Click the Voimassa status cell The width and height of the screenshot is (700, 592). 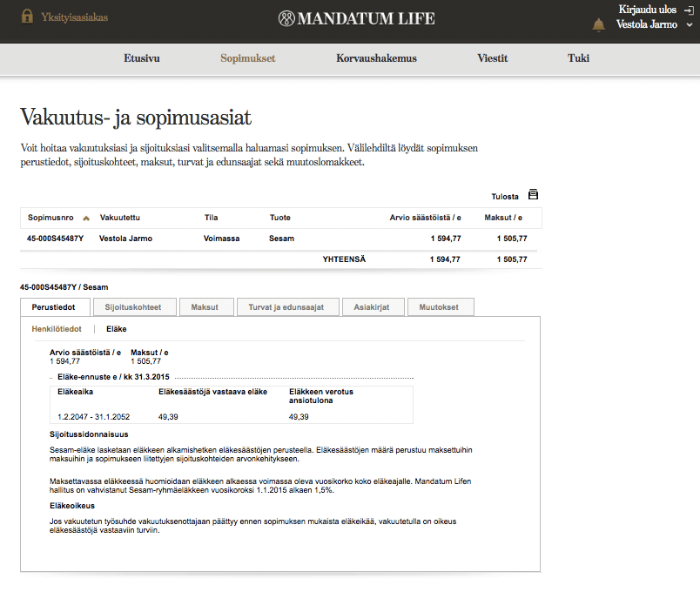(x=221, y=239)
